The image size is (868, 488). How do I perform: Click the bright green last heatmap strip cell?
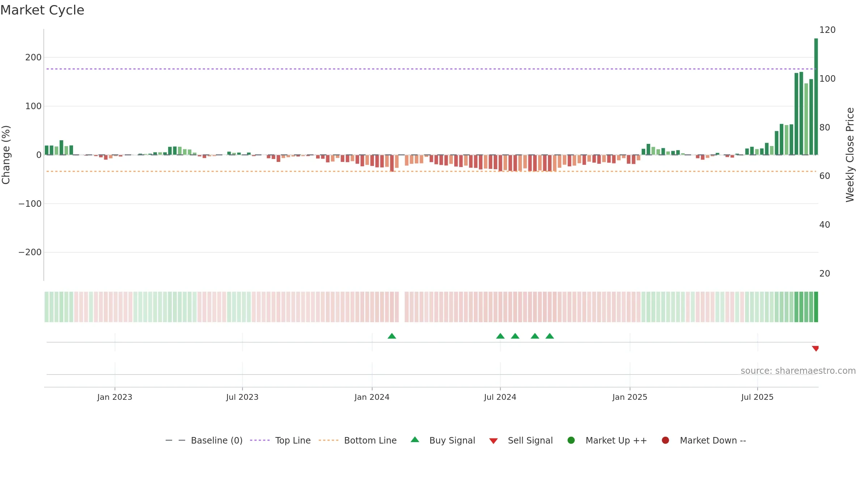pos(816,307)
